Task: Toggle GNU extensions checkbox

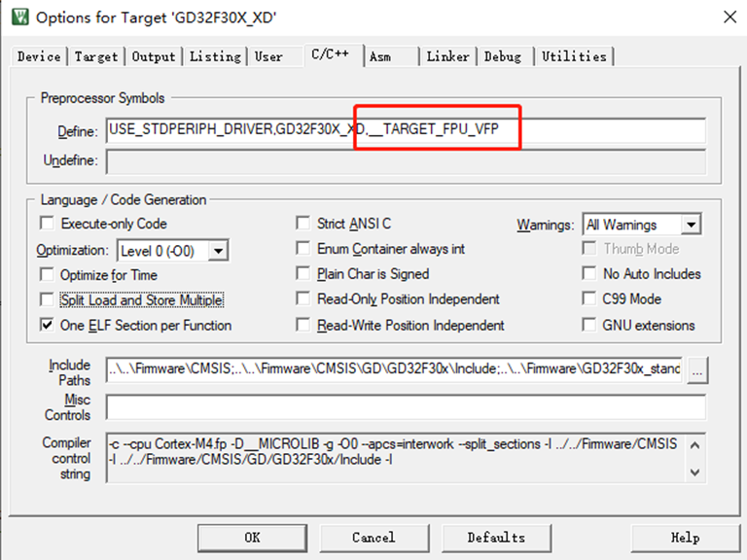Action: 588,325
